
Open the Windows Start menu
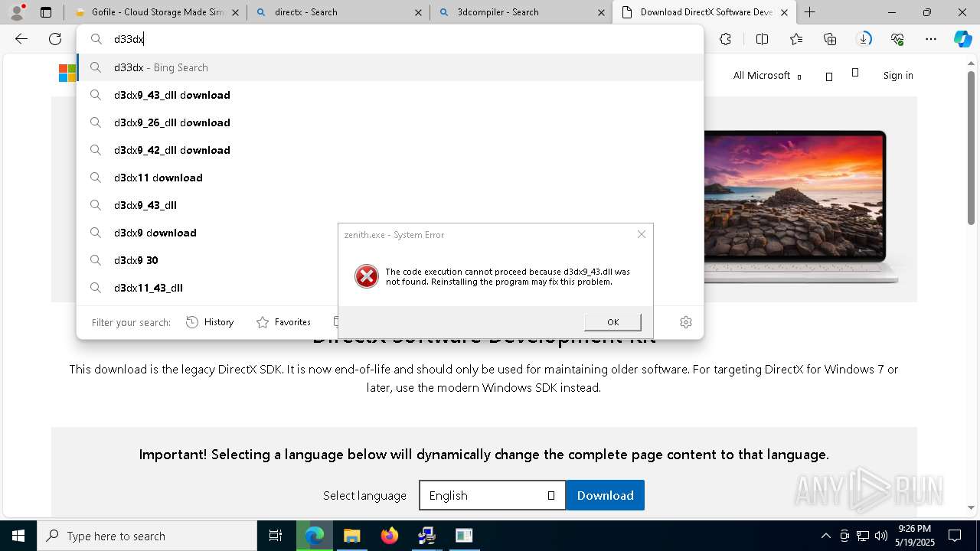point(18,536)
